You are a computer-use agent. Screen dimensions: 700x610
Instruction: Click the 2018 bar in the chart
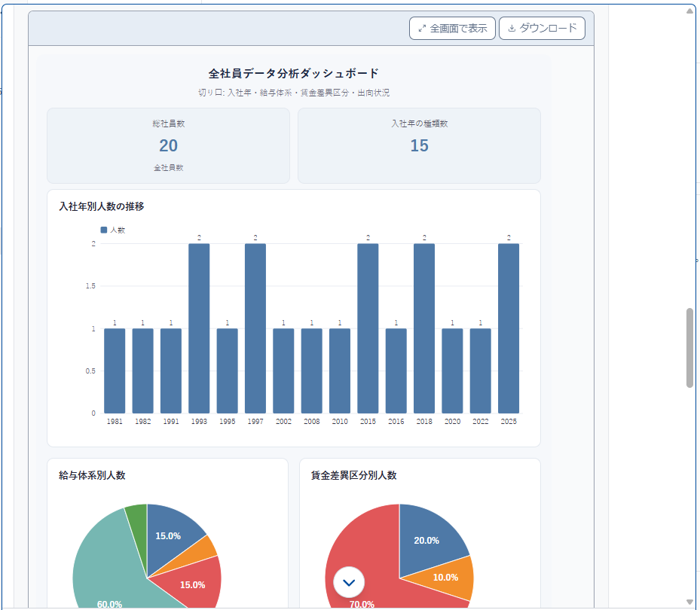pos(424,328)
